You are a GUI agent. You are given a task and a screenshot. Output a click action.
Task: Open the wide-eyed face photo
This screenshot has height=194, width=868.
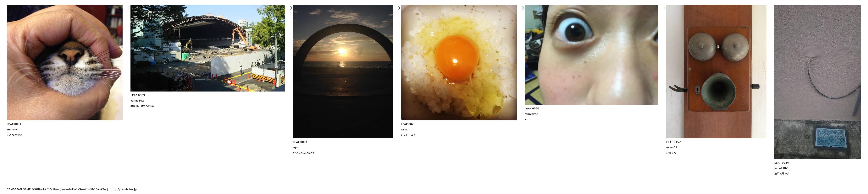coord(591,55)
